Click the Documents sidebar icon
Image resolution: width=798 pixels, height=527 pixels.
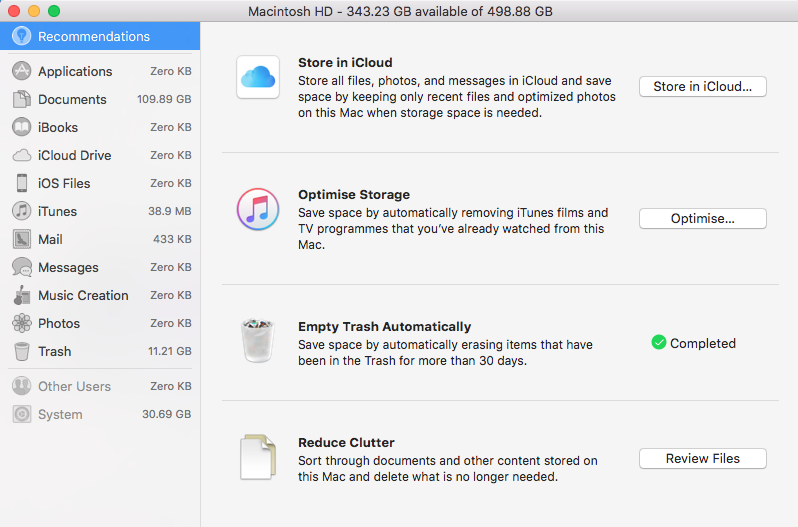(21, 99)
